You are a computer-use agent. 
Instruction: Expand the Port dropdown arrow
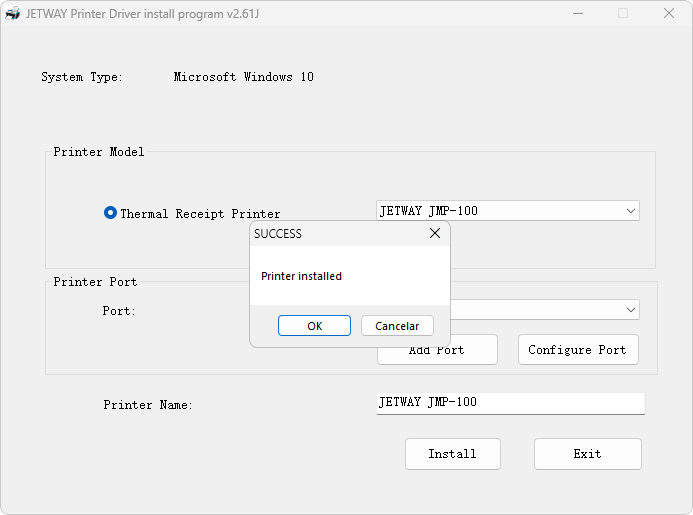coord(631,310)
